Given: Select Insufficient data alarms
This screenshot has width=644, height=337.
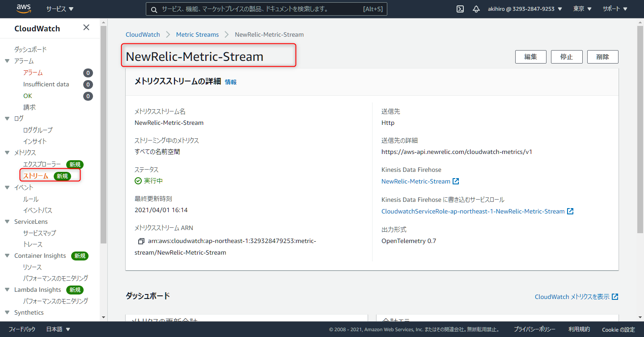Looking at the screenshot, I should coord(46,84).
